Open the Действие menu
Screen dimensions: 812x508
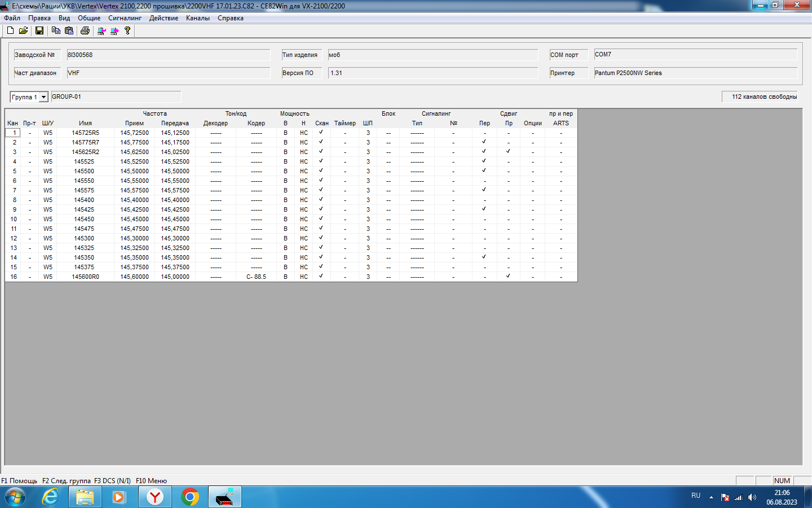[164, 18]
